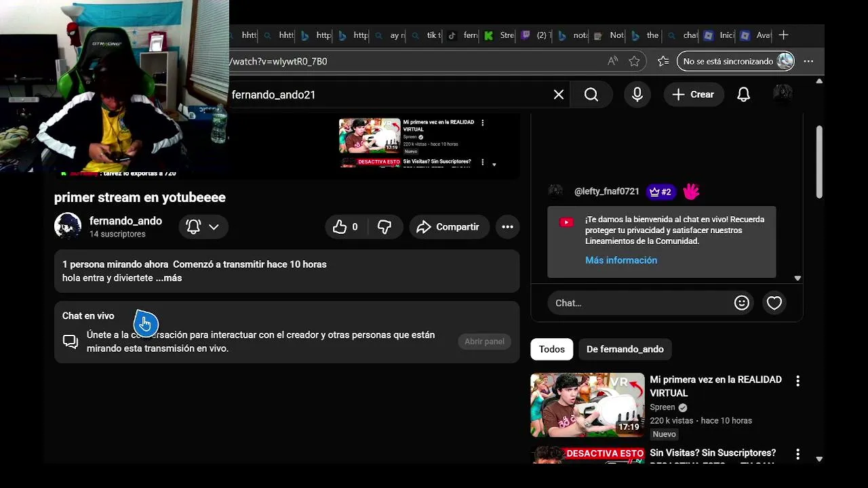Screen dimensions: 868x488
Task: Open the Más información link
Action: click(621, 260)
